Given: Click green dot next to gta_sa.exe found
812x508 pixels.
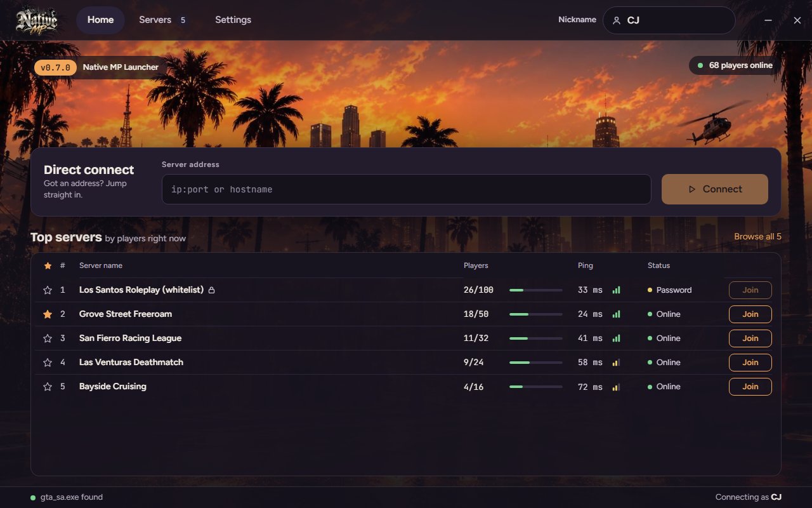Looking at the screenshot, I should [33, 498].
